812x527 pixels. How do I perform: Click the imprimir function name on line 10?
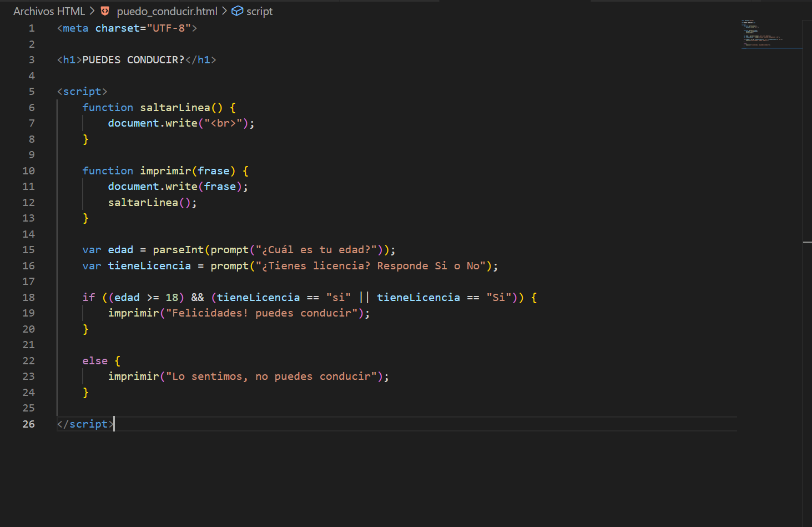tap(165, 171)
